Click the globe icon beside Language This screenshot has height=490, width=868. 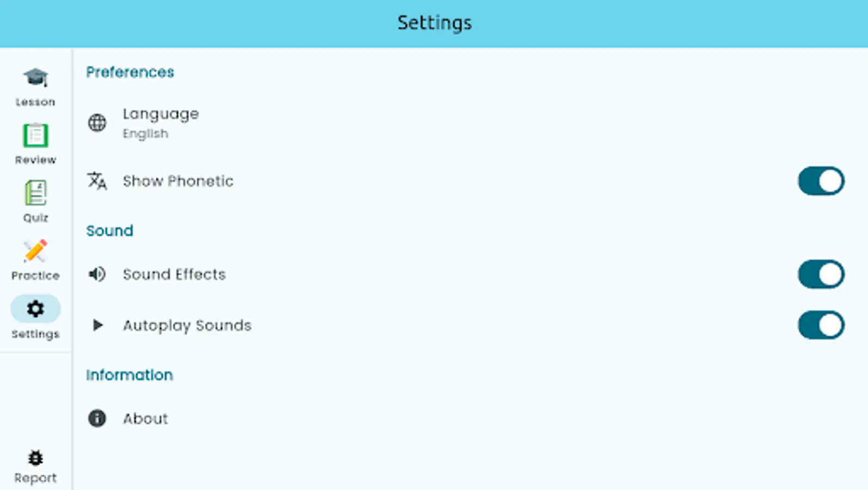[x=97, y=123]
